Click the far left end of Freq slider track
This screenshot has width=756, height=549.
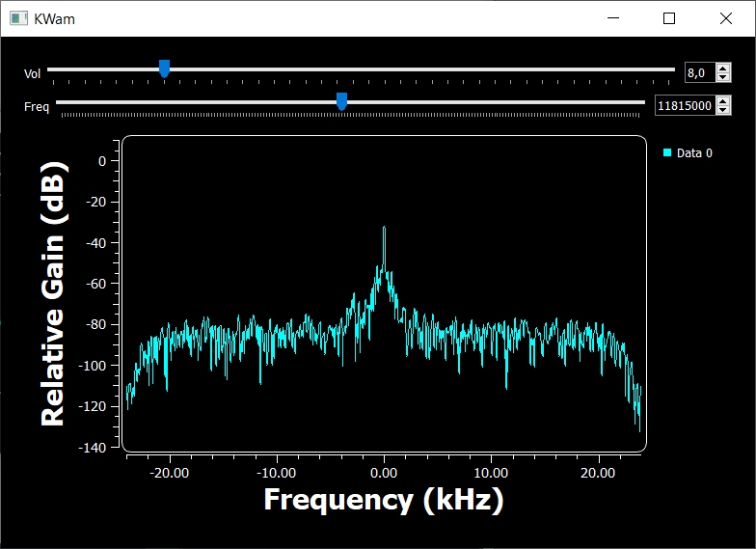click(x=60, y=102)
